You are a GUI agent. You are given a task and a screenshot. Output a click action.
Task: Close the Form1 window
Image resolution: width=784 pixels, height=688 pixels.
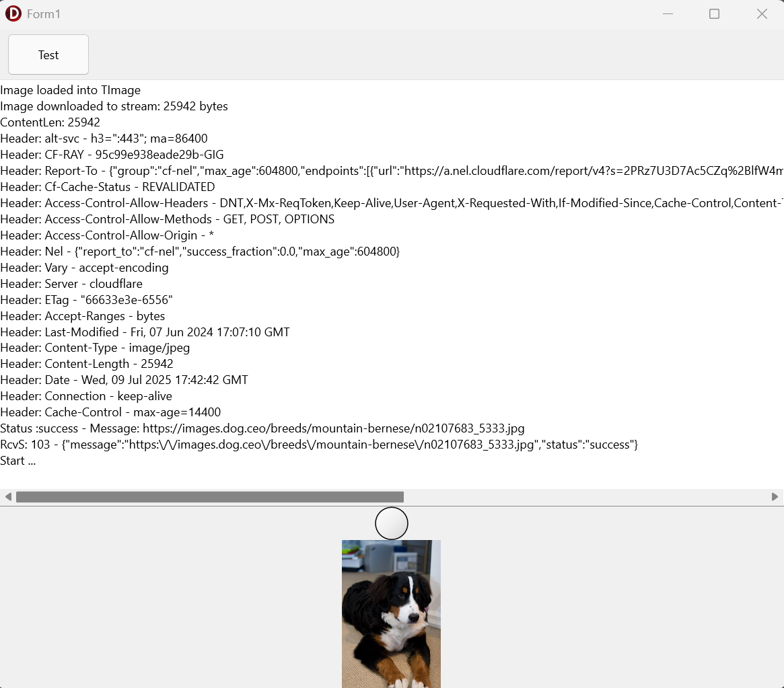762,14
